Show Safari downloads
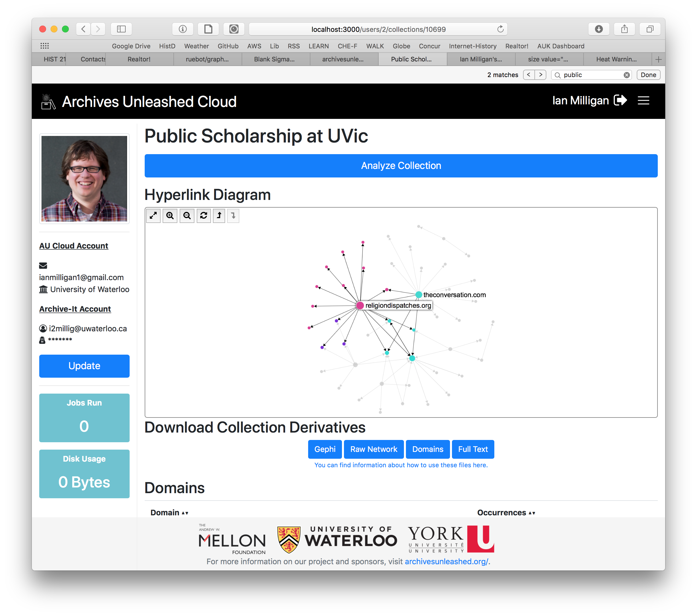Viewport: 697px width, 616px height. pyautogui.click(x=599, y=29)
